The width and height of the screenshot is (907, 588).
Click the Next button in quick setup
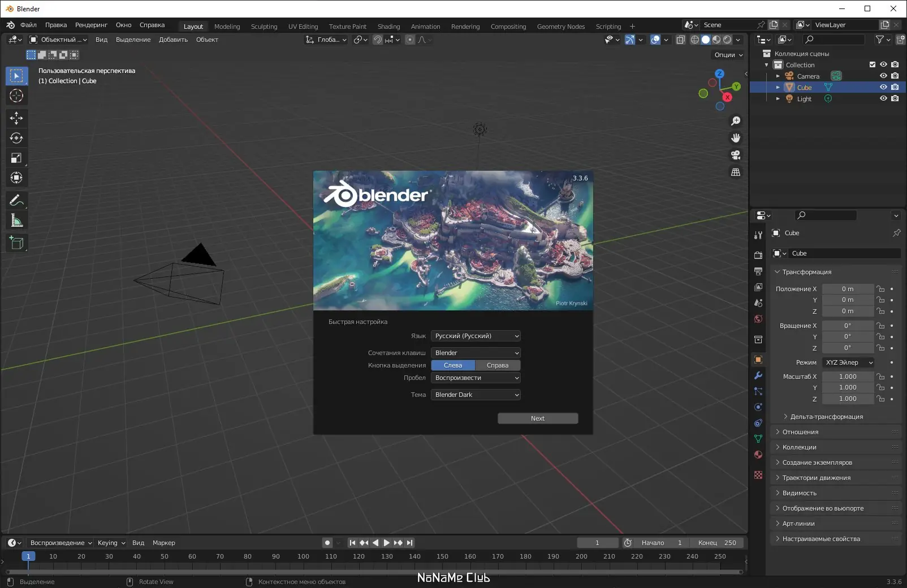pyautogui.click(x=538, y=418)
